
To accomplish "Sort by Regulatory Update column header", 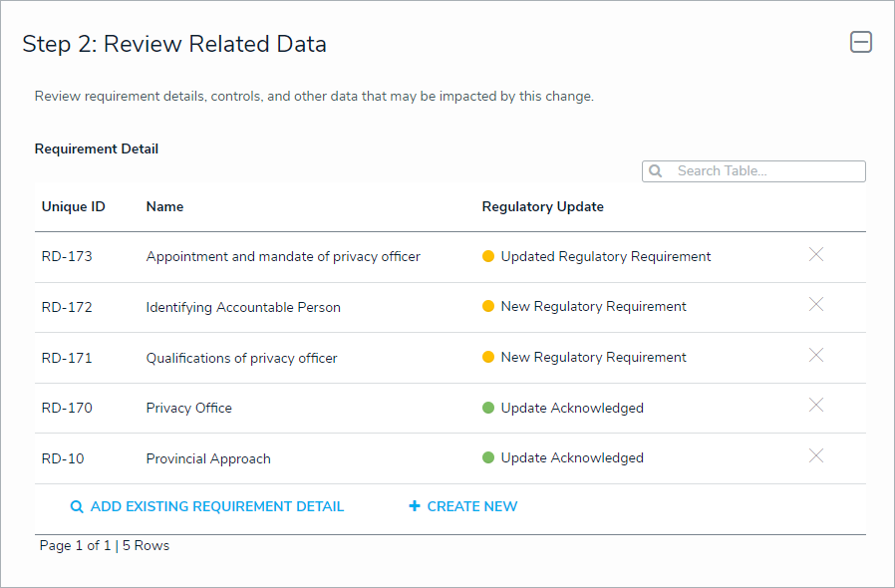I will [x=542, y=207].
